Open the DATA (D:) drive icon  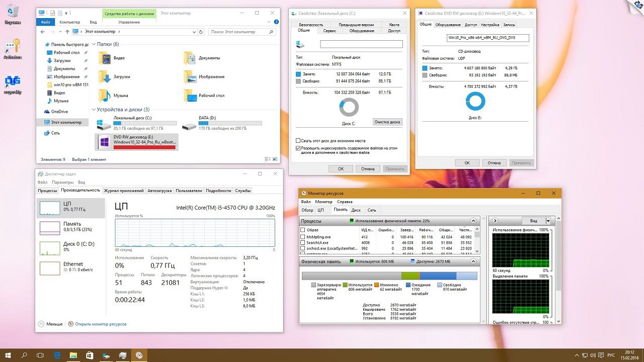[x=189, y=122]
